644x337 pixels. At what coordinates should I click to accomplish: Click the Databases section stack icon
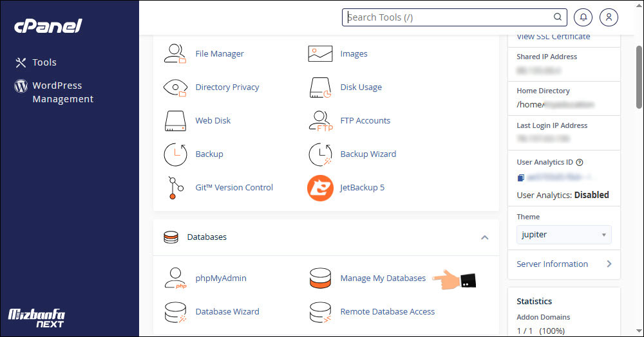click(x=171, y=237)
